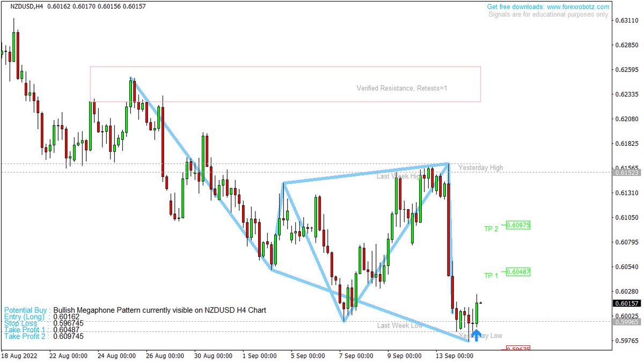Click the blue buy-signal arrow near Yesterday Low
This screenshot has height=362, width=644.
pos(477,336)
